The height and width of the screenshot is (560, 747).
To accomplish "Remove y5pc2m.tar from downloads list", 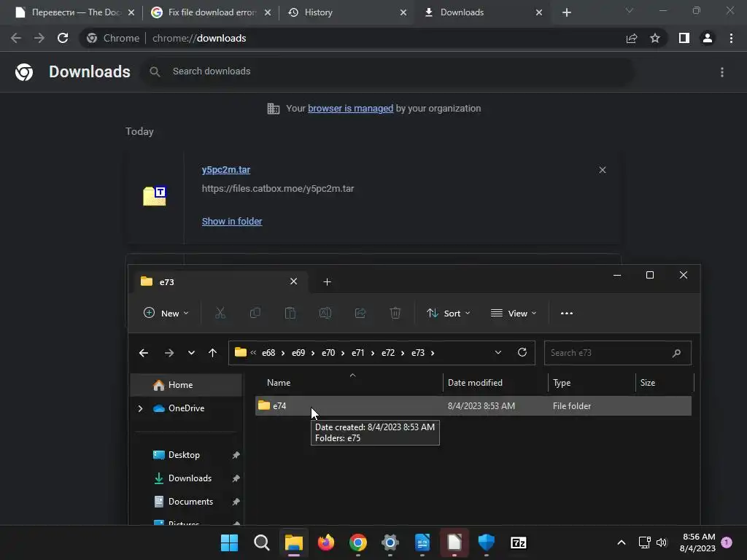I will tap(603, 170).
